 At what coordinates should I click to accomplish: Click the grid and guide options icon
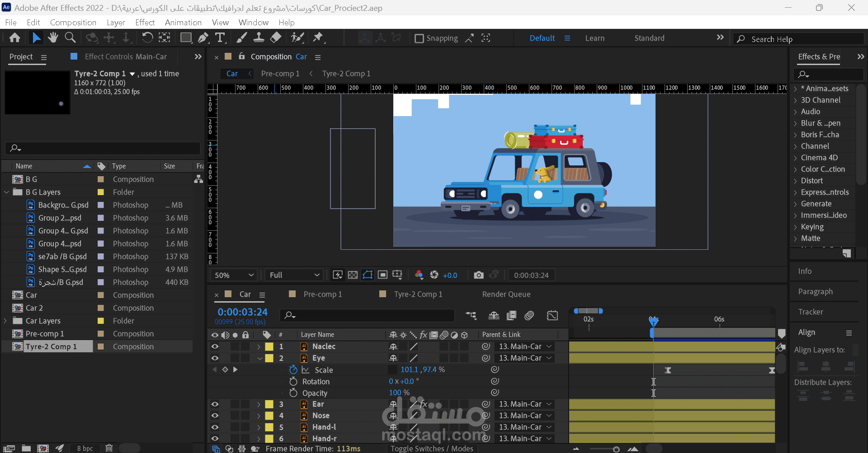397,275
